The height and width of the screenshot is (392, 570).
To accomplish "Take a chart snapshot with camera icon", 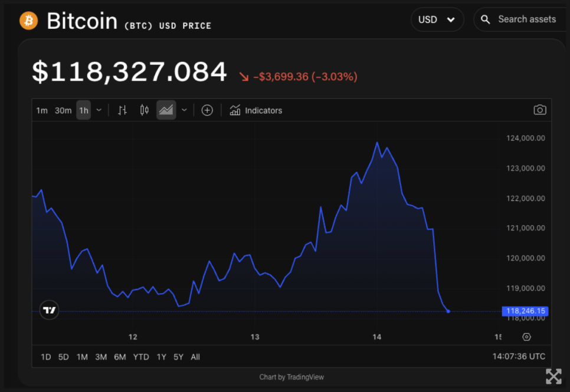I will coord(540,110).
